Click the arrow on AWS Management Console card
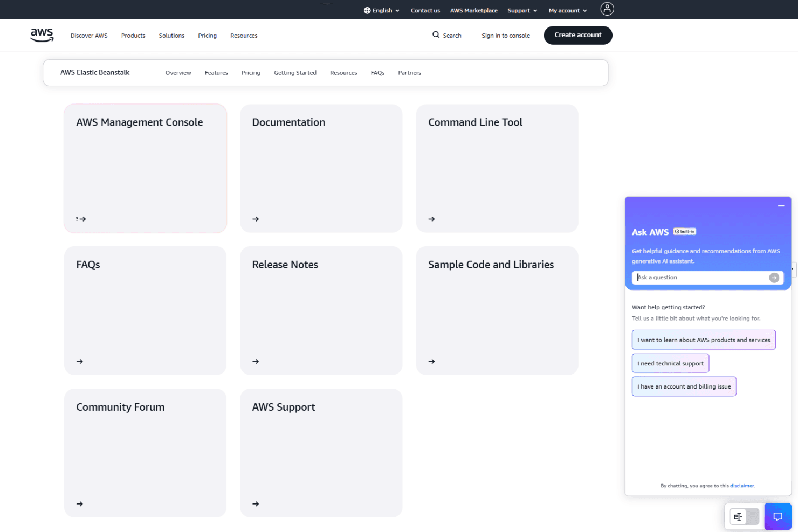This screenshot has height=532, width=798. (82, 219)
